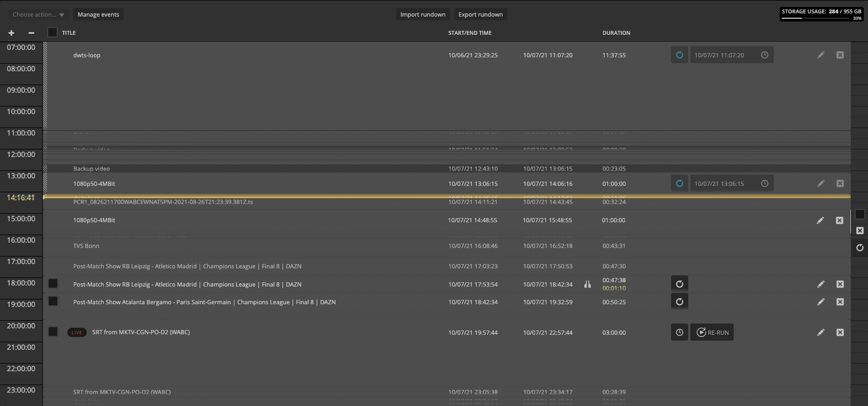The width and height of the screenshot is (868, 406).
Task: Zoom in timeline with plus icon
Action: click(11, 33)
